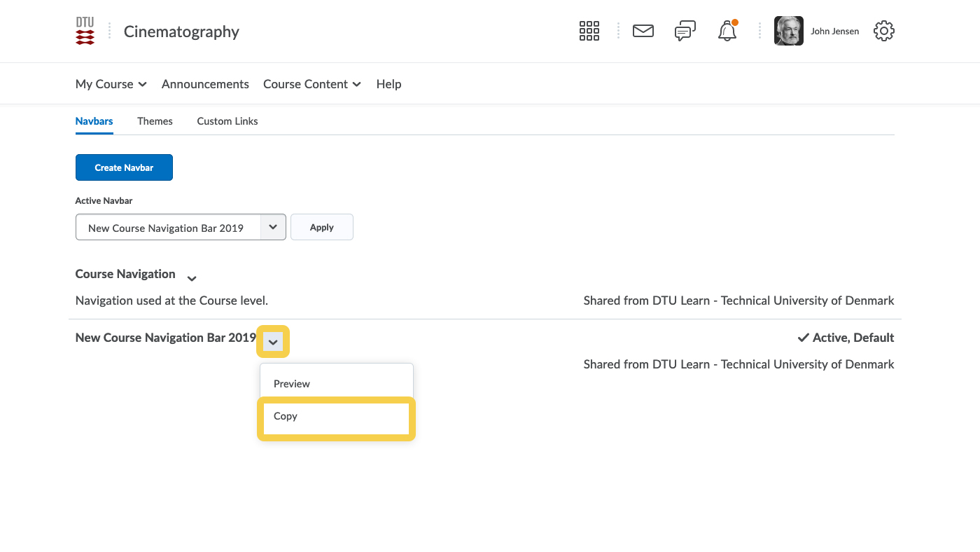This screenshot has width=980, height=552.
Task: Switch to the Custom Links tab
Action: [227, 121]
